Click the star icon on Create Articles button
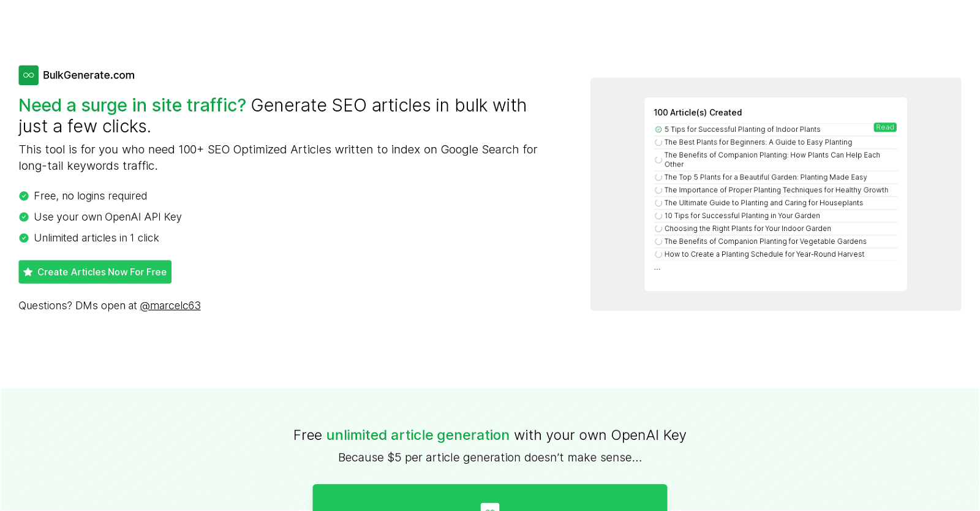 pos(28,272)
